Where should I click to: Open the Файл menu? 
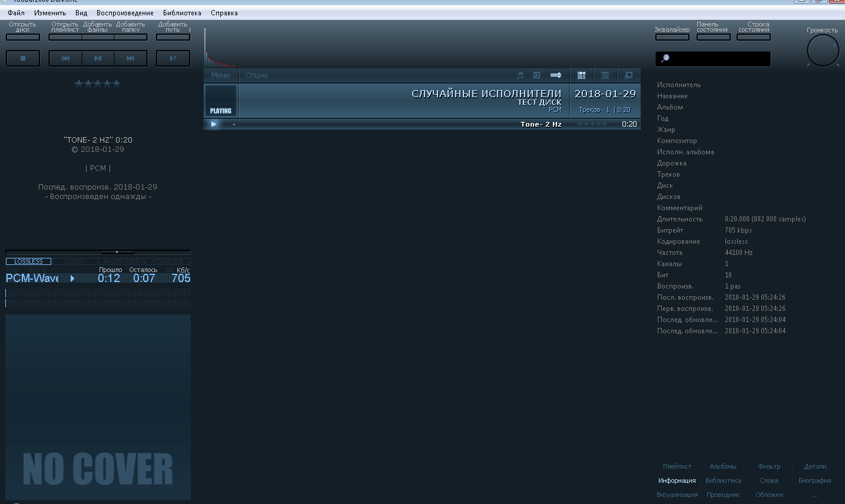click(x=16, y=13)
